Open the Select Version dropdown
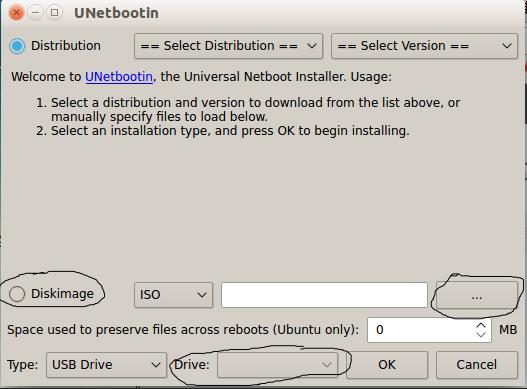This screenshot has height=389, width=527. pos(424,46)
